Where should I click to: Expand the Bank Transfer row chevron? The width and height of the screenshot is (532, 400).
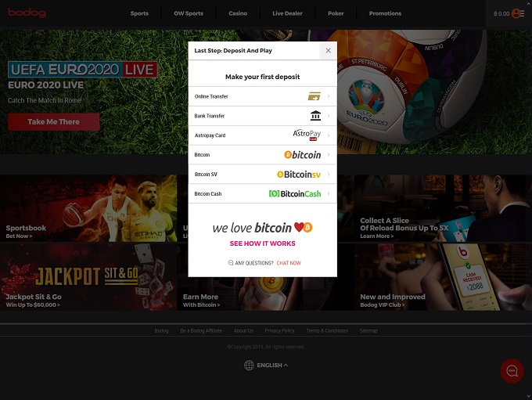pos(329,116)
